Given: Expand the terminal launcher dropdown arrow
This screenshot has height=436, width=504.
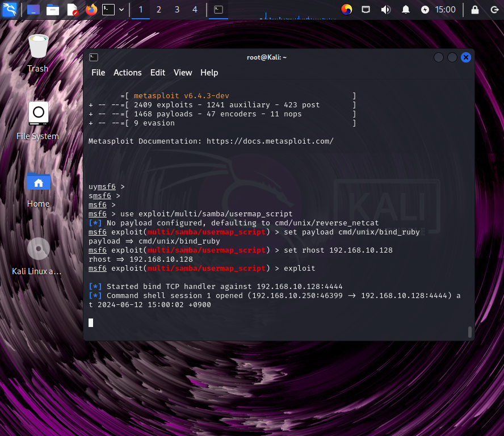Looking at the screenshot, I should 121,10.
